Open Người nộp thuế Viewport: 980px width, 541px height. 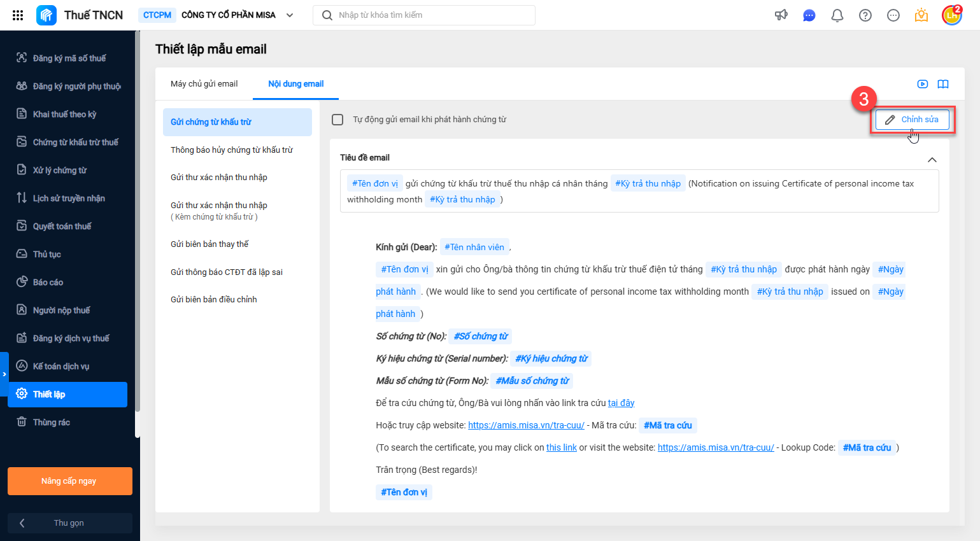click(67, 310)
